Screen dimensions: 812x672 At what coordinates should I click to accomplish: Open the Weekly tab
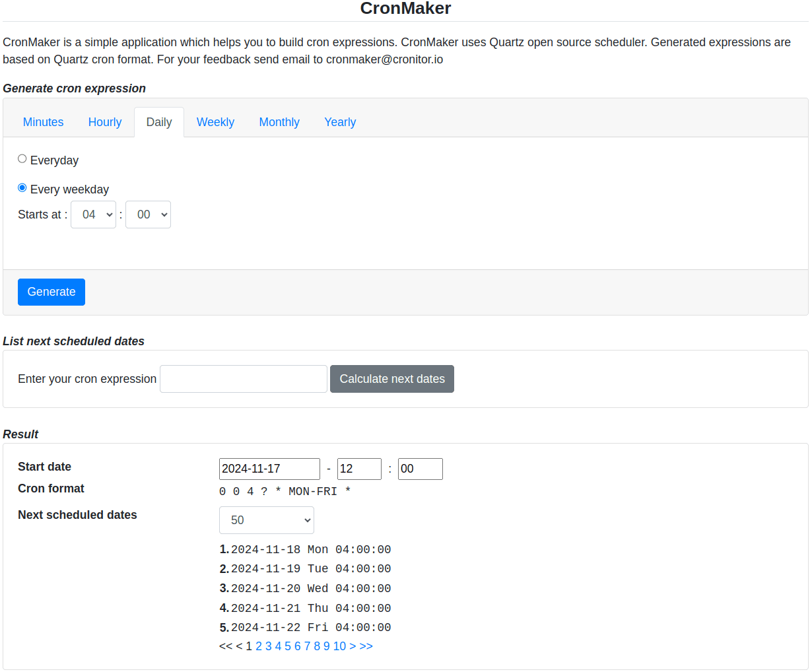tap(215, 122)
